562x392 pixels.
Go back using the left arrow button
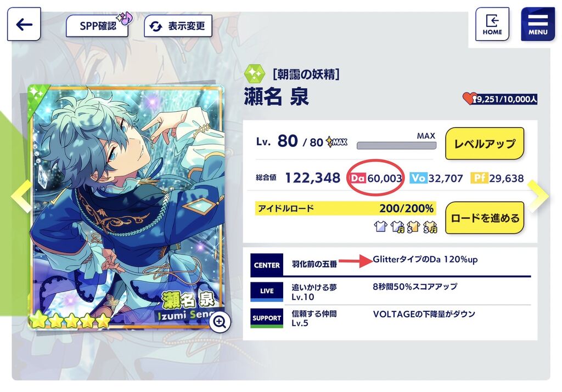[24, 24]
